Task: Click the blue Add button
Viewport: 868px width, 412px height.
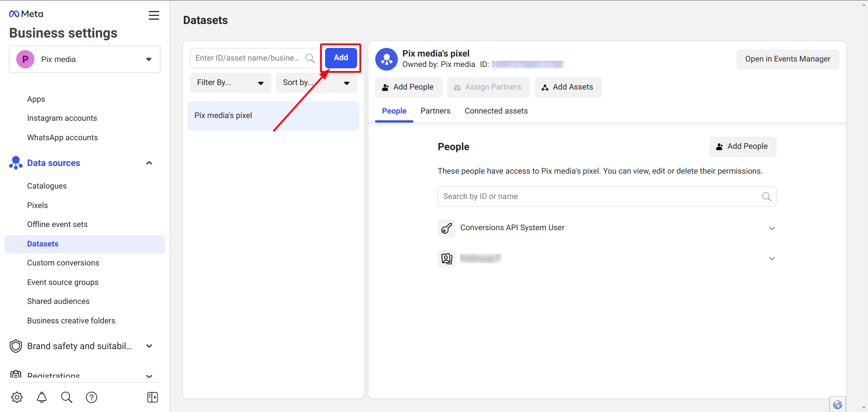Action: (x=341, y=58)
